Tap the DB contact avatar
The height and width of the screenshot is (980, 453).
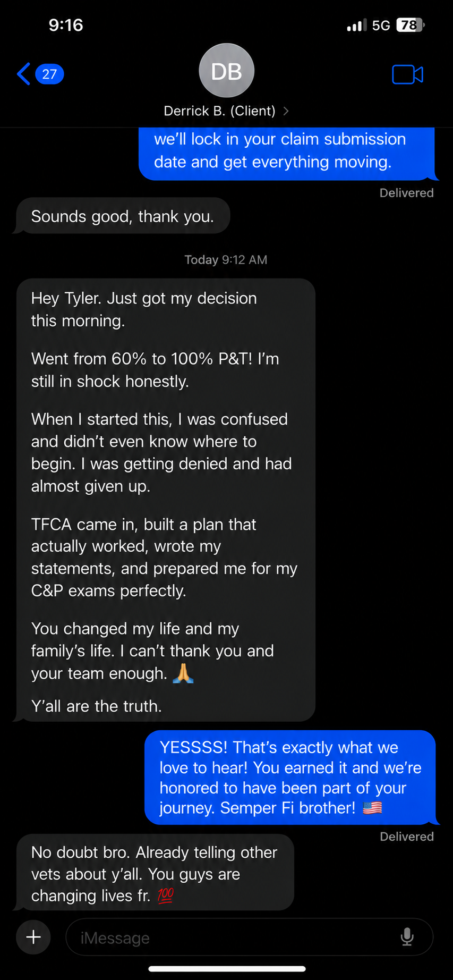[x=226, y=71]
